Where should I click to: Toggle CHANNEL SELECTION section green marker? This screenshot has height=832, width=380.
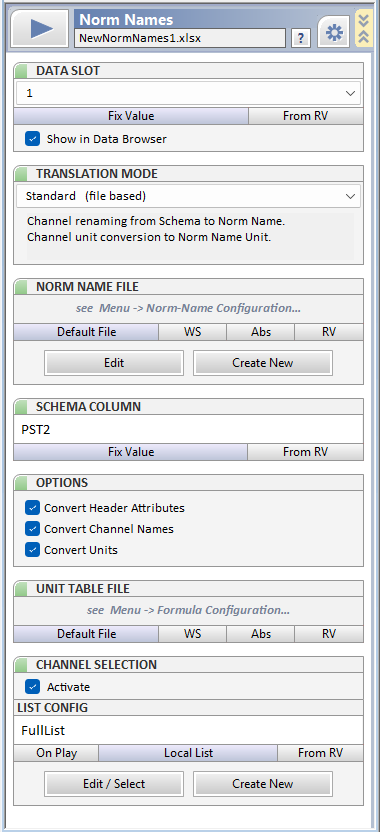point(20,665)
